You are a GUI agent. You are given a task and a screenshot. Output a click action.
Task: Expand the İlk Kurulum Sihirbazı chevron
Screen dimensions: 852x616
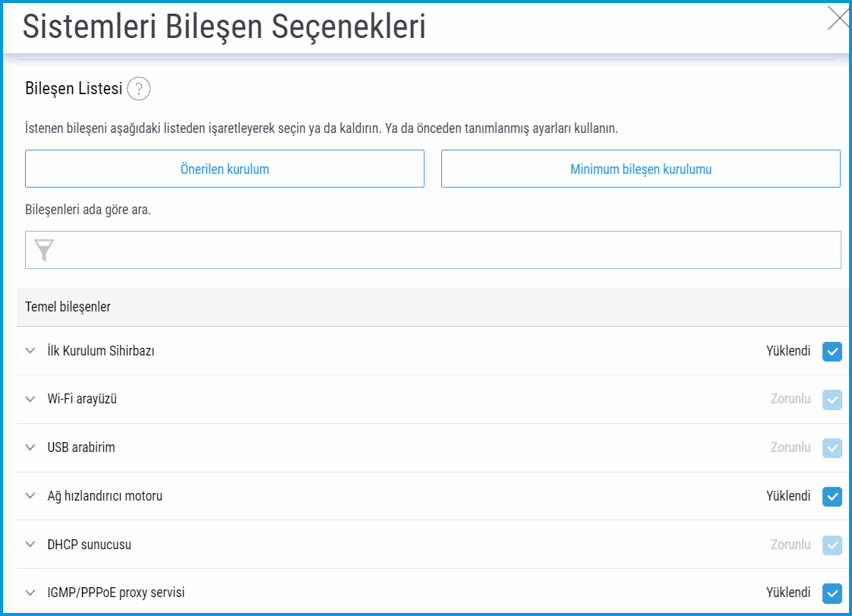tap(30, 351)
